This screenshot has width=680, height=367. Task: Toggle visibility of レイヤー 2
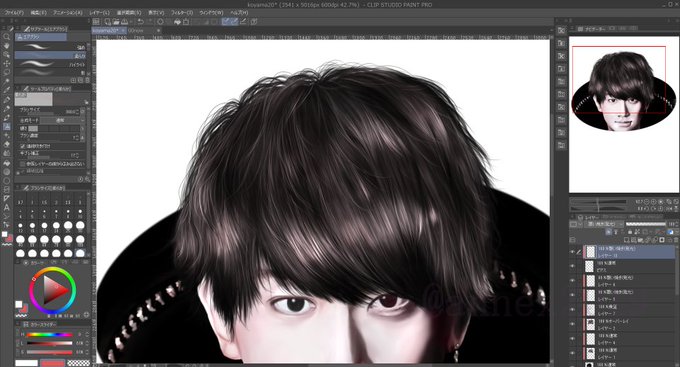572,324
